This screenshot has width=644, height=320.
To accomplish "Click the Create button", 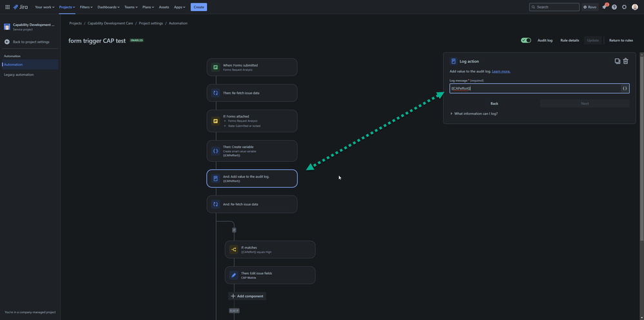I will pos(199,7).
